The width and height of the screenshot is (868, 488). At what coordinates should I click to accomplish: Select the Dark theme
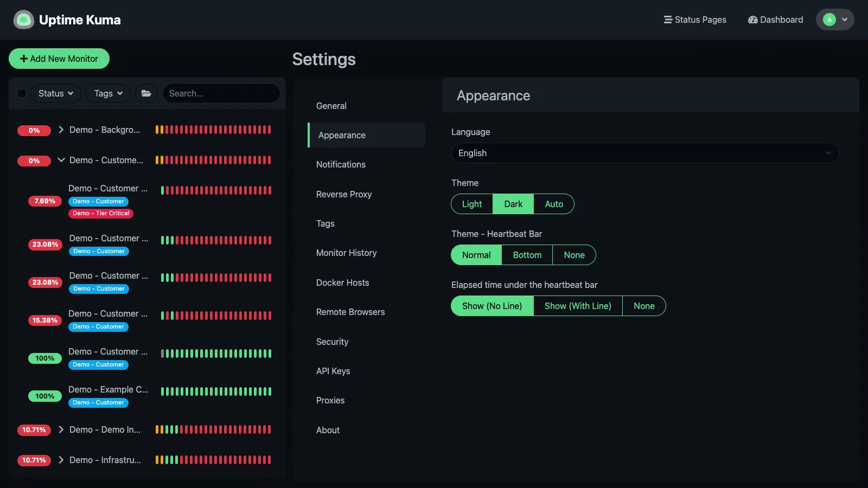(x=513, y=204)
